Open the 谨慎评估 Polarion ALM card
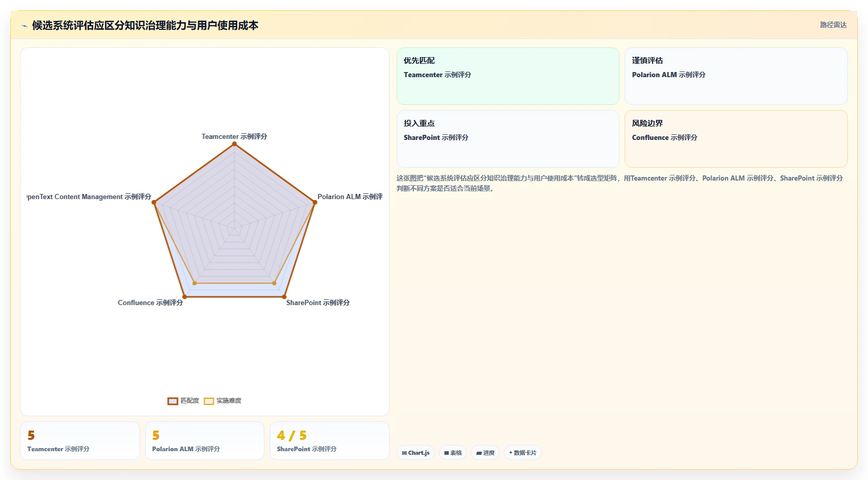868x480 pixels. (736, 76)
